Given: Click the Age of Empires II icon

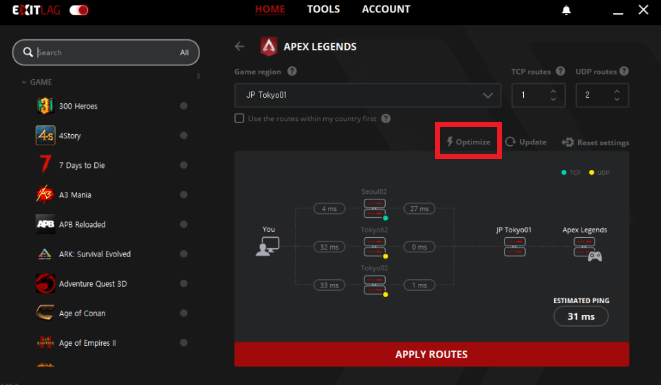Looking at the screenshot, I should [x=45, y=342].
